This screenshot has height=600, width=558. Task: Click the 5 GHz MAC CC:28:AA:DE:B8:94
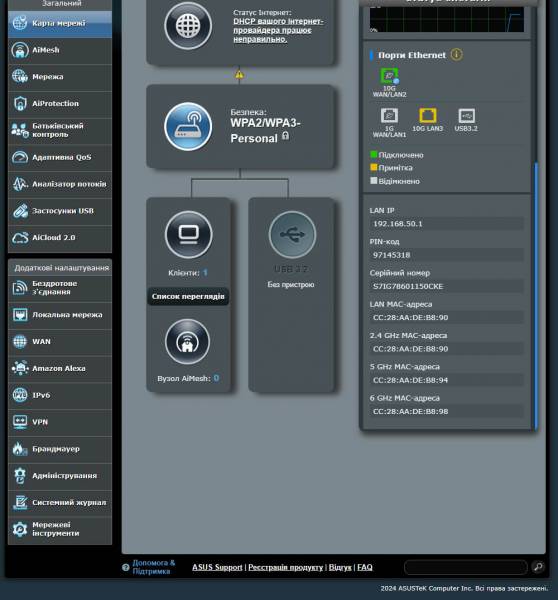(x=410, y=380)
